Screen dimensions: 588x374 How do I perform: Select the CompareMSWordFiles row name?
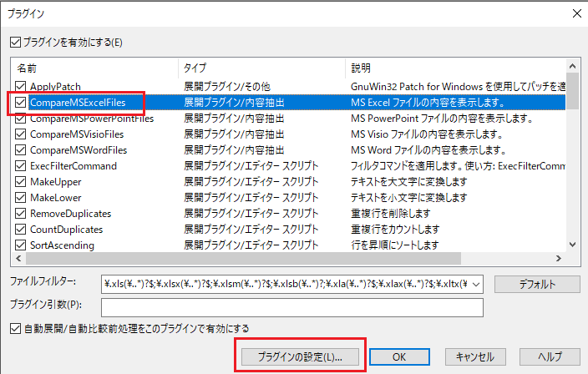[79, 150]
